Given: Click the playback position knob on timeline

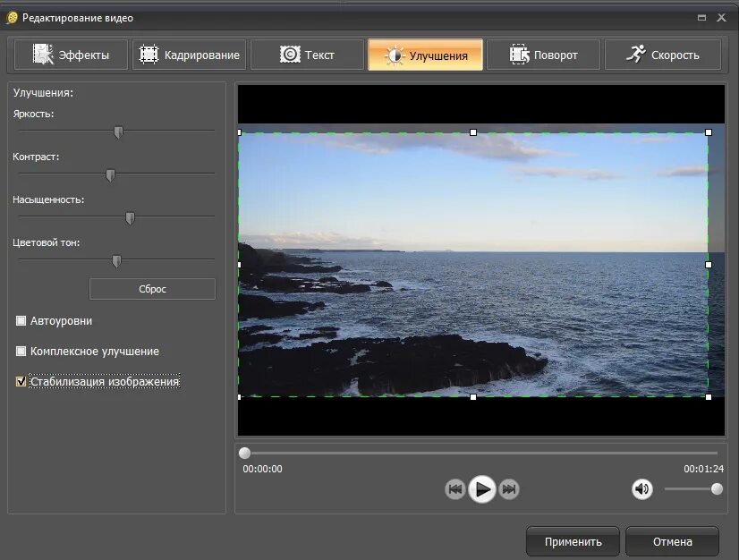Looking at the screenshot, I should (244, 453).
